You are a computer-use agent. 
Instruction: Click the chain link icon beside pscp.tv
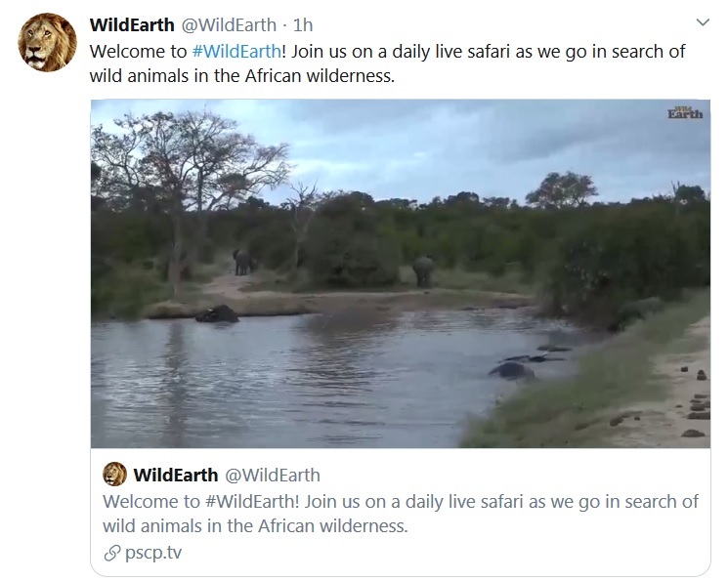pos(111,553)
